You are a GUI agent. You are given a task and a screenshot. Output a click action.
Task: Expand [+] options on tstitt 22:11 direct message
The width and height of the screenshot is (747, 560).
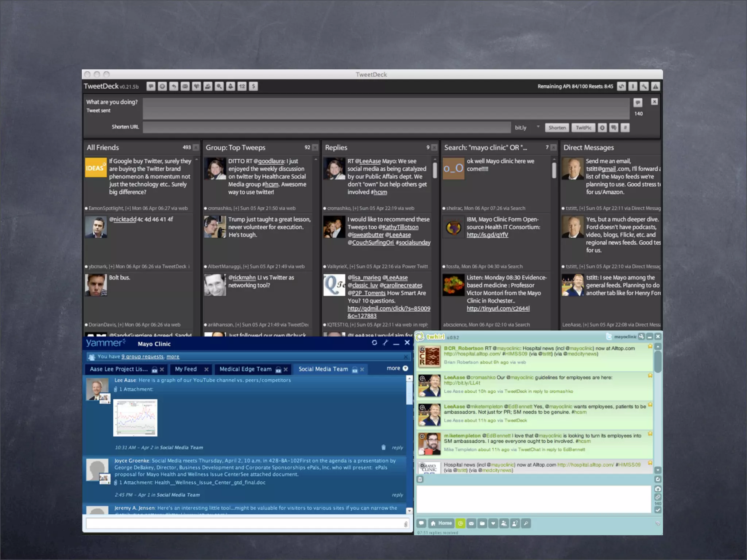click(x=582, y=208)
